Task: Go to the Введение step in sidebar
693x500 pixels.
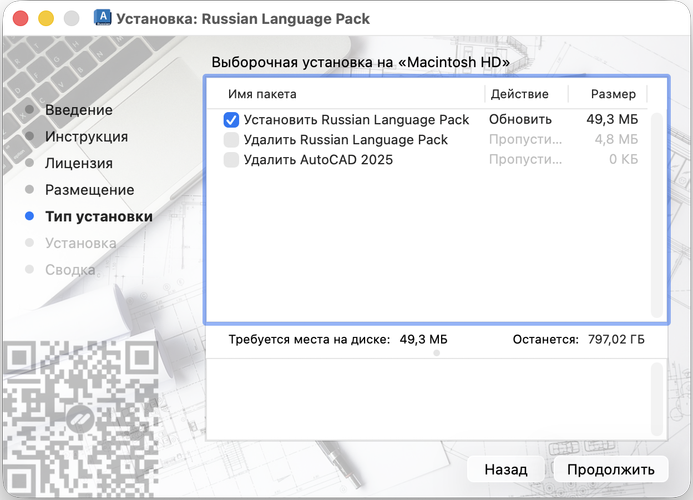Action: [x=79, y=110]
